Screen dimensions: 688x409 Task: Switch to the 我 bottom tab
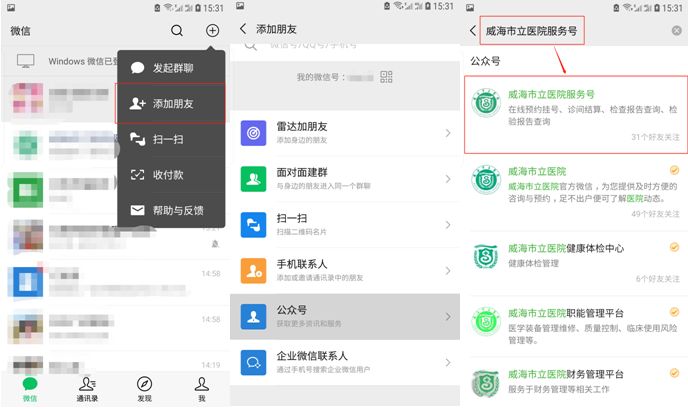[201, 389]
